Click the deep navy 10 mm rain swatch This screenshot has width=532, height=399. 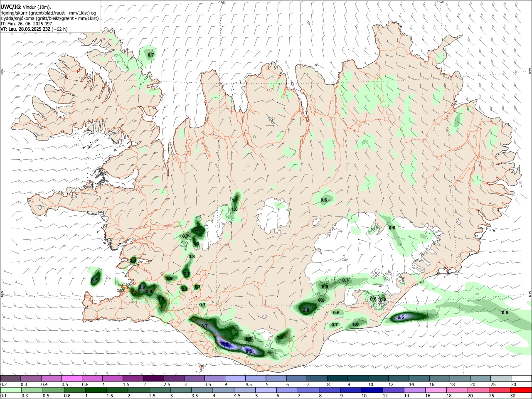tap(372, 390)
